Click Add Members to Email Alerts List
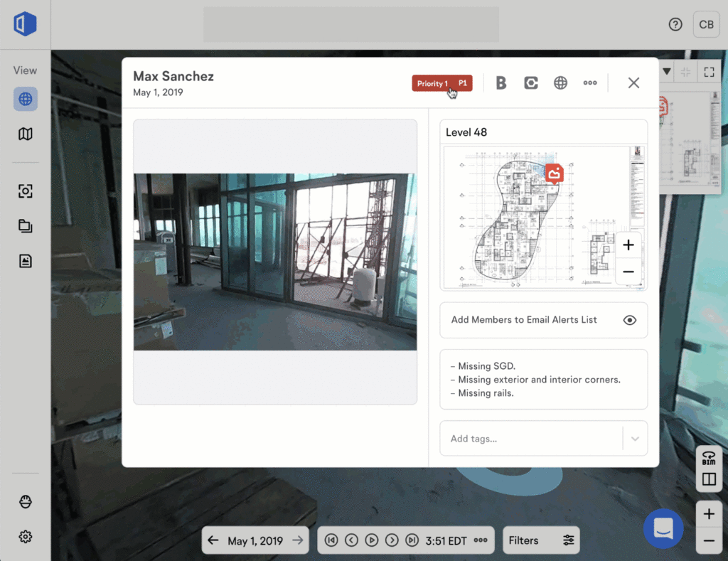 click(524, 320)
